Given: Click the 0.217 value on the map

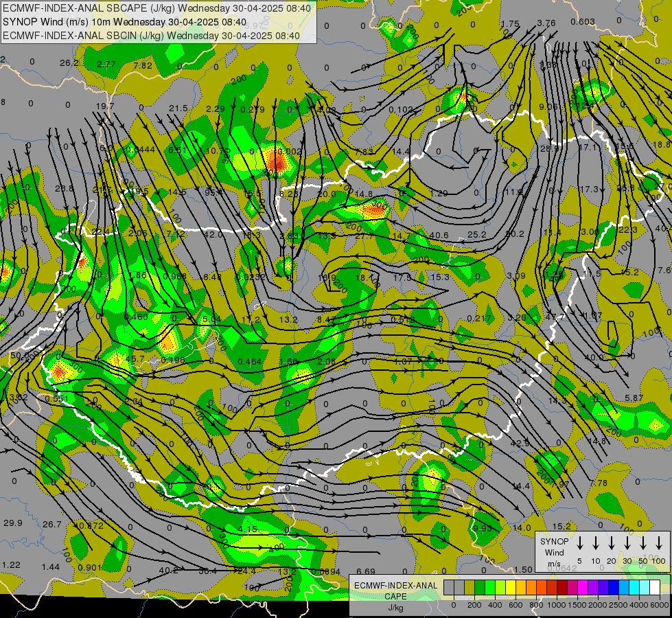Looking at the screenshot, I should (x=479, y=318).
